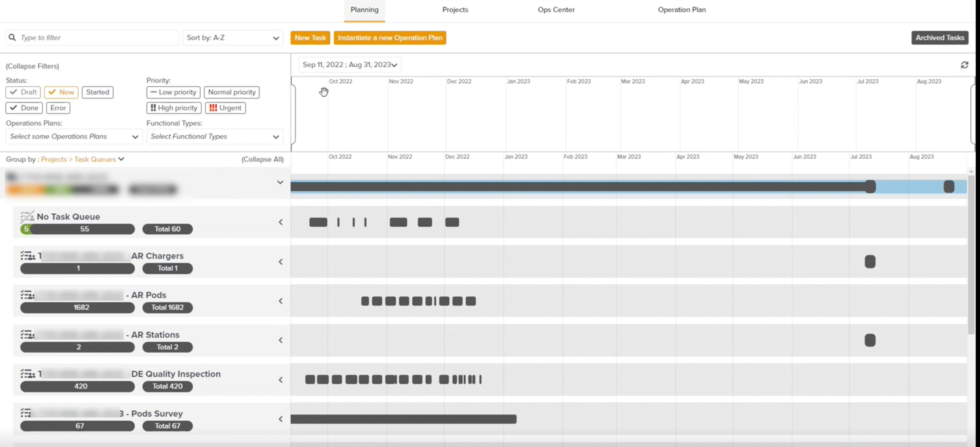Open the Projects tab
This screenshot has width=980, height=447.
click(x=455, y=10)
